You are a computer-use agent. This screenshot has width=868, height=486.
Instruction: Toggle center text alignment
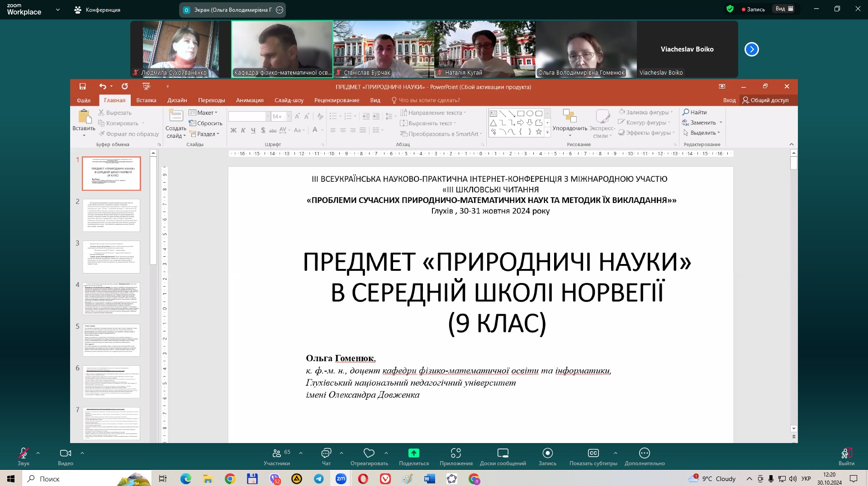[343, 130]
